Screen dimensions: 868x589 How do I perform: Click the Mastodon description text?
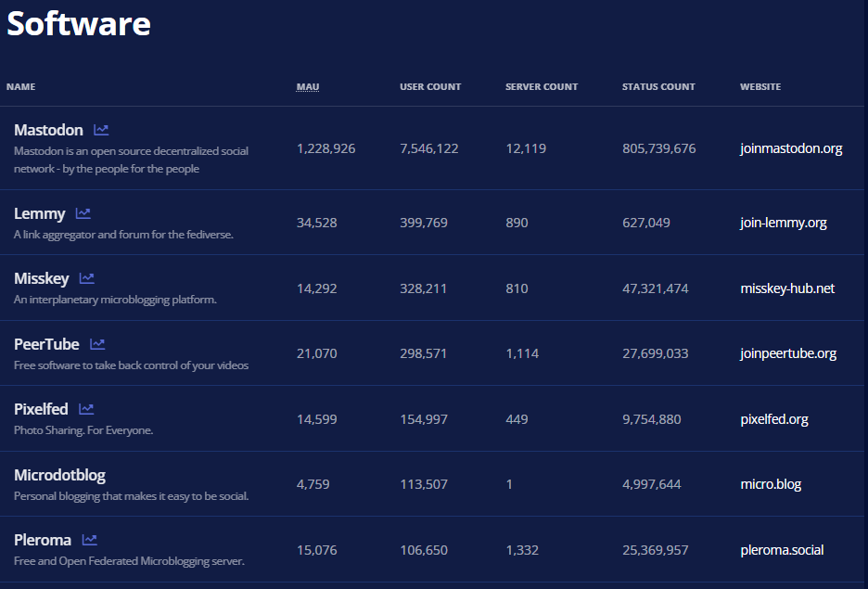click(131, 160)
